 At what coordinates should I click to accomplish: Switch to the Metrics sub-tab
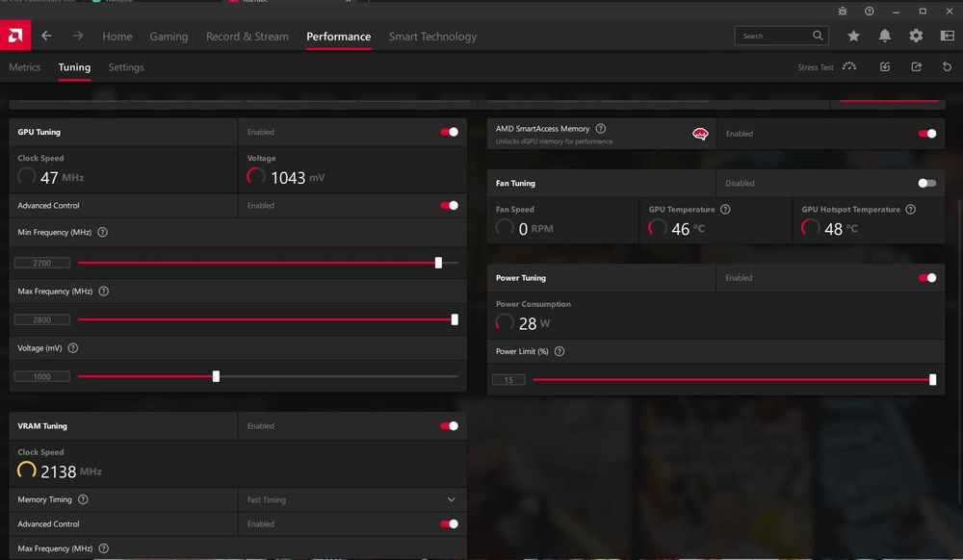pyautogui.click(x=25, y=67)
